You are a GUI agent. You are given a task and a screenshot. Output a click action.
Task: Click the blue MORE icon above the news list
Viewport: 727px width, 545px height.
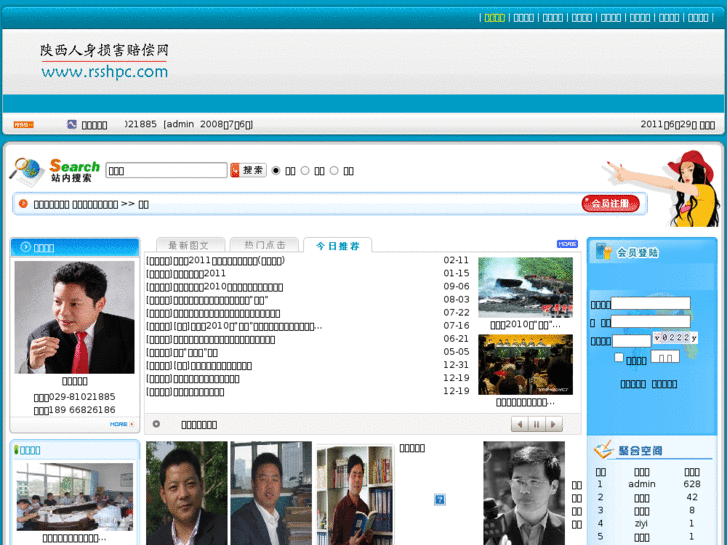pos(567,244)
